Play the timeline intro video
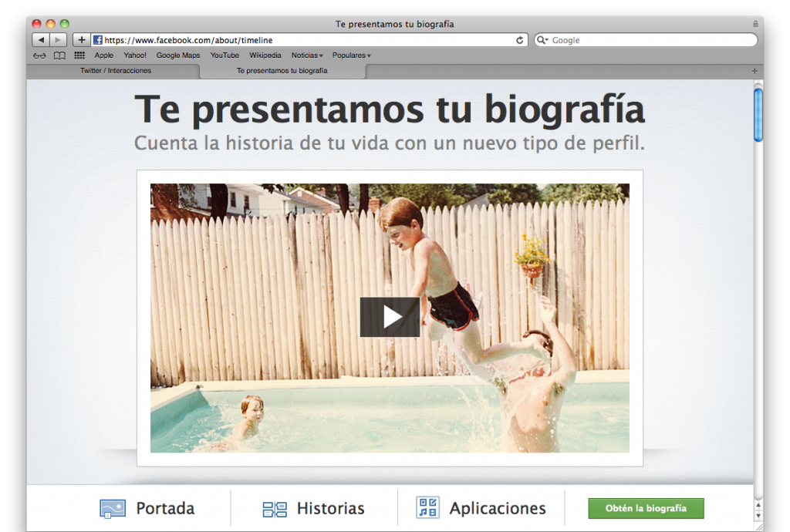The image size is (790, 532). click(x=390, y=317)
